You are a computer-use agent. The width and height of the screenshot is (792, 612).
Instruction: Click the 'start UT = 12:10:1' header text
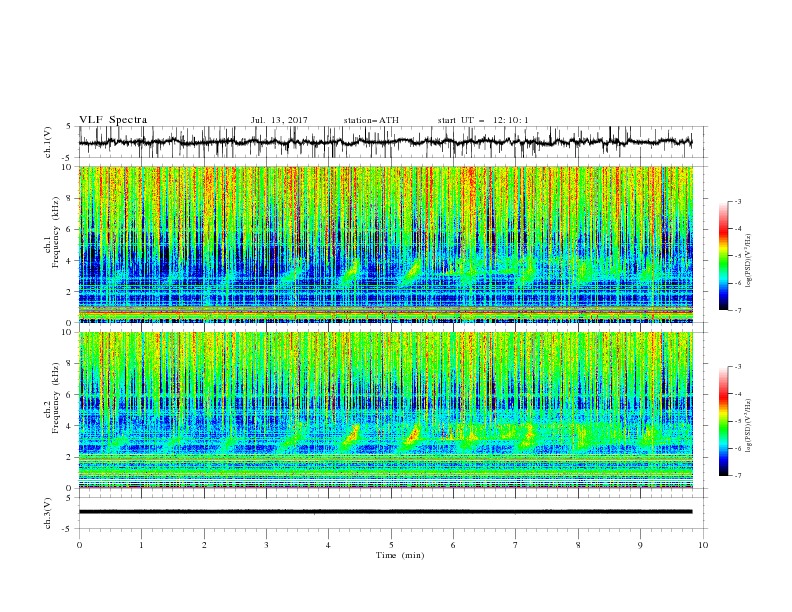tap(483, 120)
